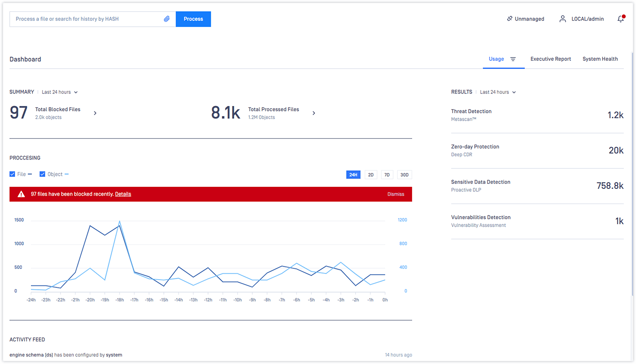636x364 pixels.
Task: Open Total Blocked Files arrow
Action: (95, 113)
